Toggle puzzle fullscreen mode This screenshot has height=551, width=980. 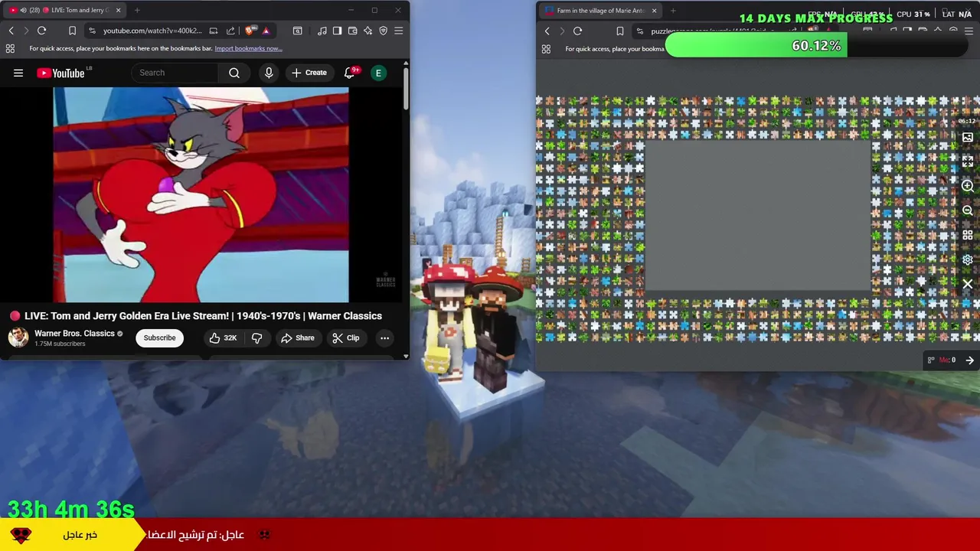point(968,162)
